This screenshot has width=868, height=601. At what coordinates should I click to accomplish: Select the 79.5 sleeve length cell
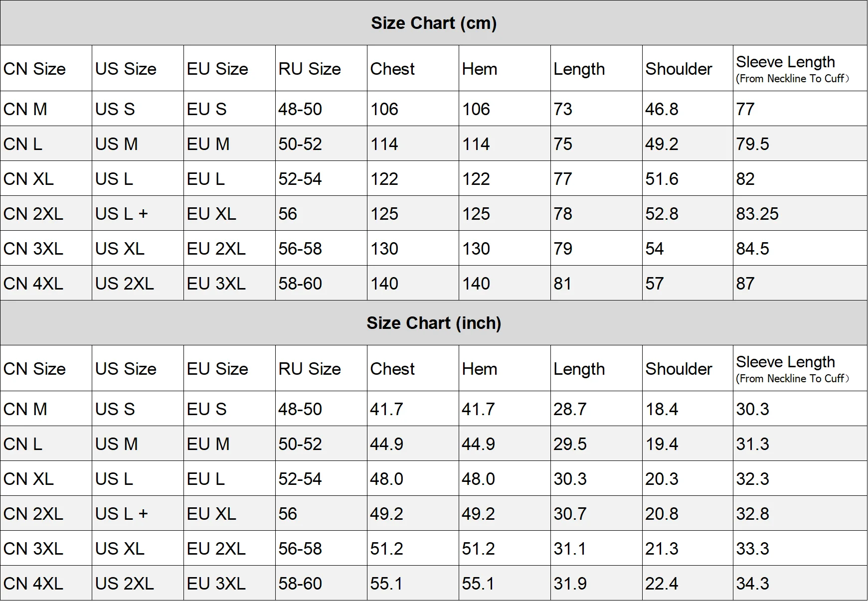pyautogui.click(x=752, y=144)
